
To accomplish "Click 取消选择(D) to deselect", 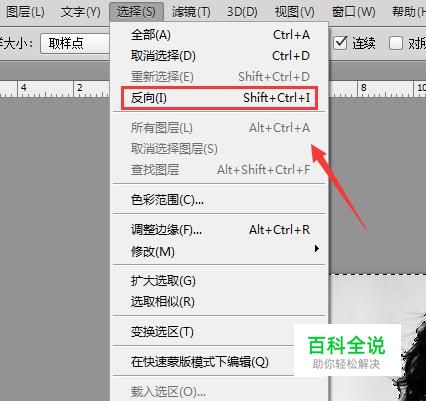I will pos(220,56).
